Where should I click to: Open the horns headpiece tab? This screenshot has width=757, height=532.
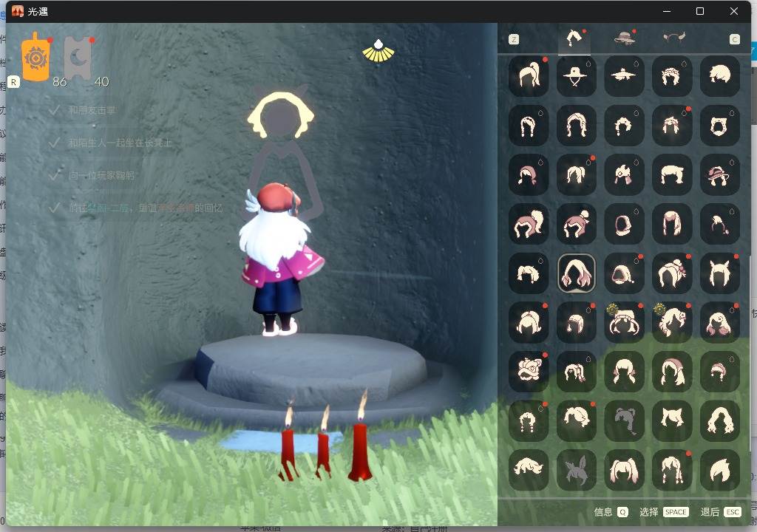tap(673, 38)
